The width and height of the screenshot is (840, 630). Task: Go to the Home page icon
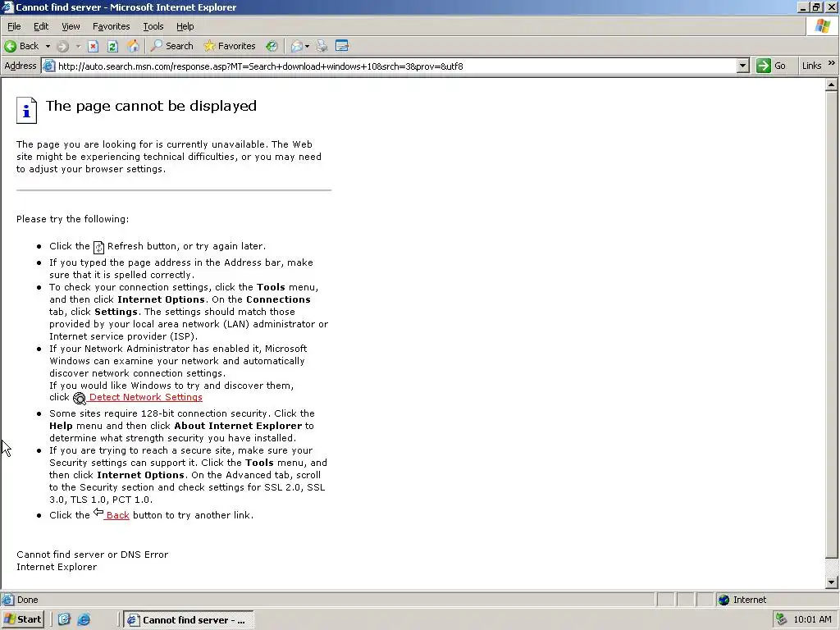(x=133, y=46)
